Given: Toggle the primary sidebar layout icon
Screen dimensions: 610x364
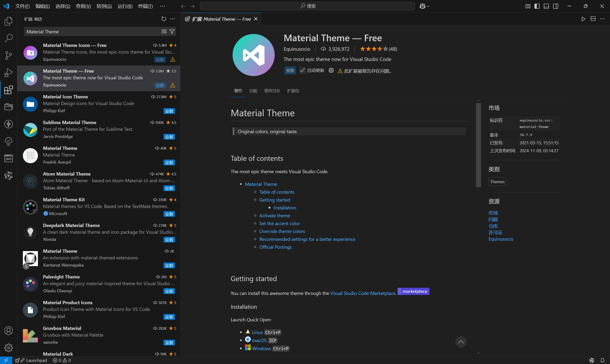Looking at the screenshot, I should pyautogui.click(x=537, y=6).
